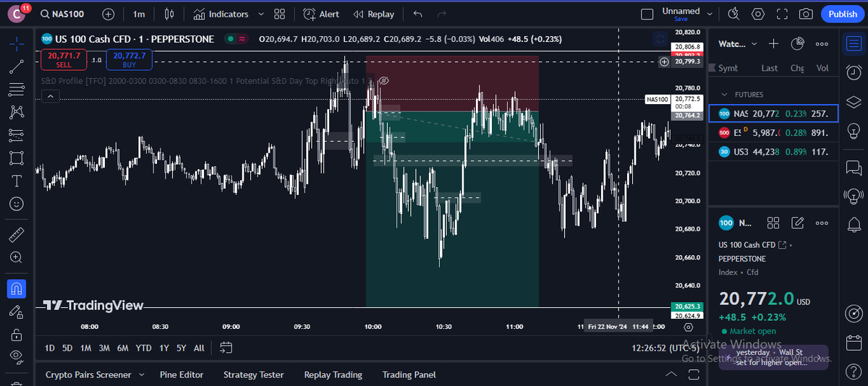The height and width of the screenshot is (386, 868).
Task: Open chart settings hexagon icon
Action: pyautogui.click(x=758, y=14)
